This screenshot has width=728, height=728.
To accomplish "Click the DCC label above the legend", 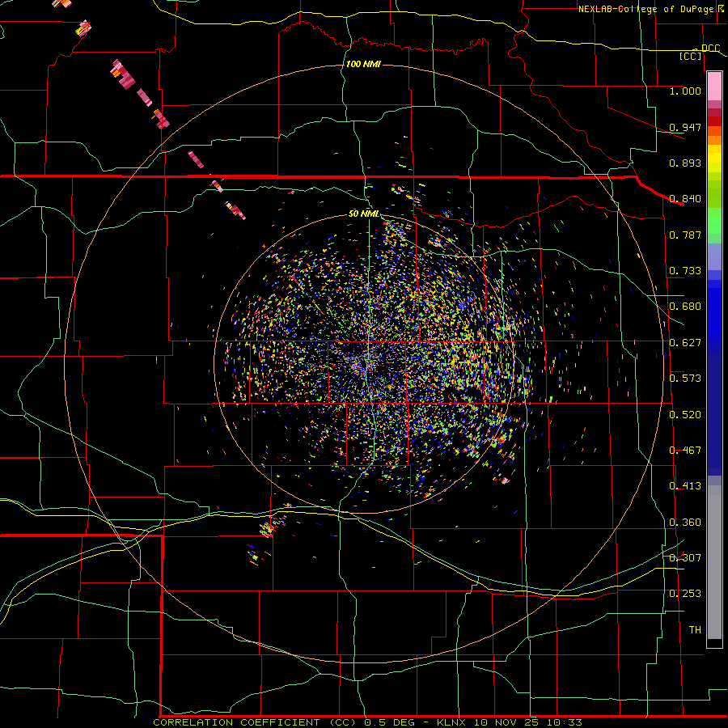I will tap(710, 48).
